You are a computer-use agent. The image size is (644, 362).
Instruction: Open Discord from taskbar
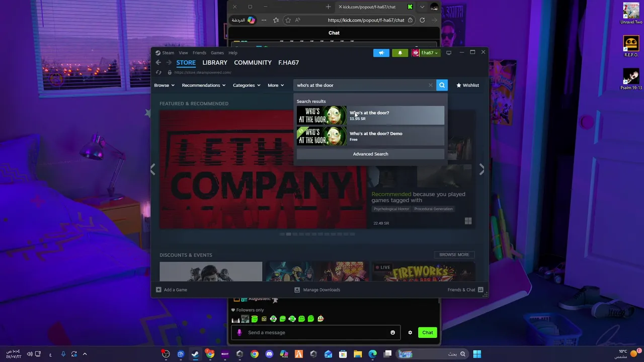tap(269, 354)
